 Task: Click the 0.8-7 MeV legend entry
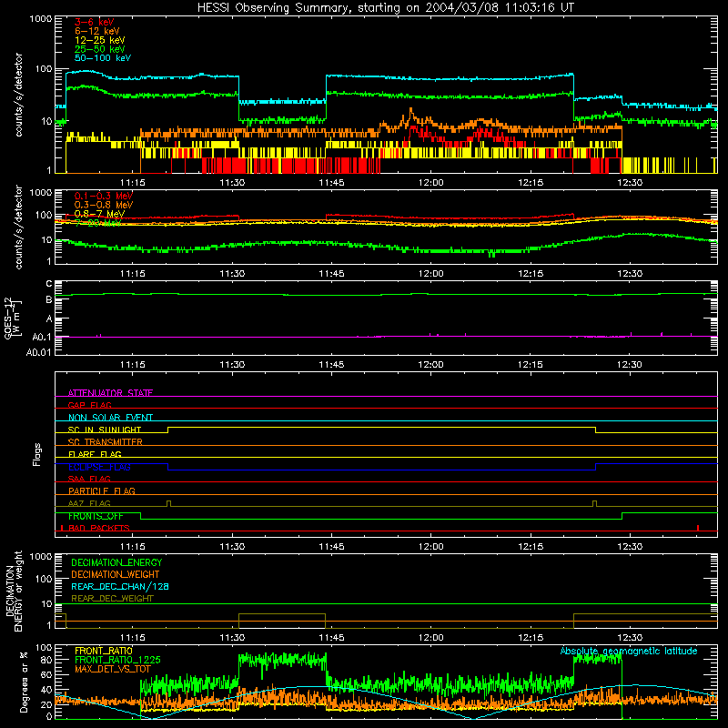[99, 214]
